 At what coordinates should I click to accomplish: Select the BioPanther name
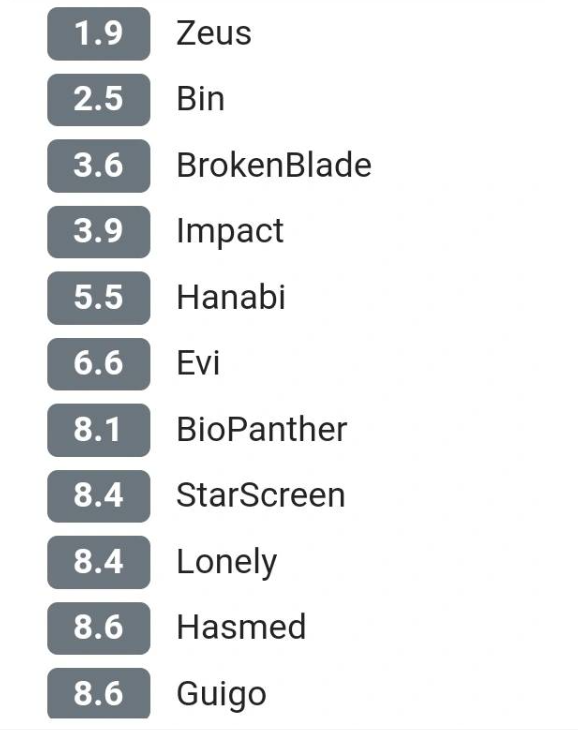coord(262,429)
